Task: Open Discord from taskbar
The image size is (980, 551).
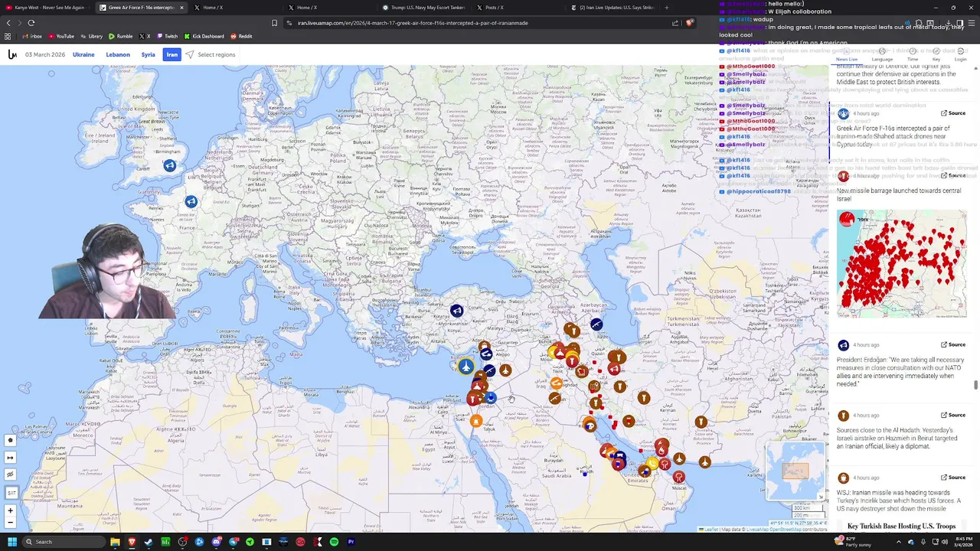Action: pyautogui.click(x=216, y=542)
